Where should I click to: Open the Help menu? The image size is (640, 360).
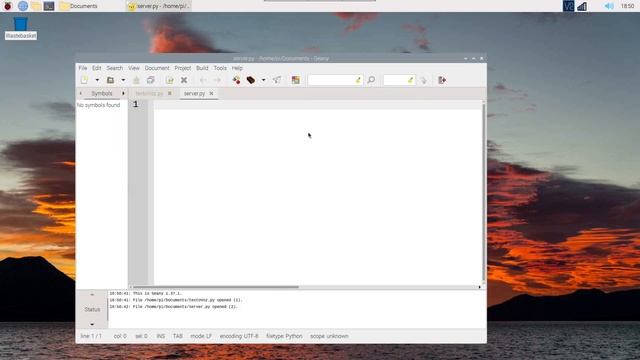237,68
